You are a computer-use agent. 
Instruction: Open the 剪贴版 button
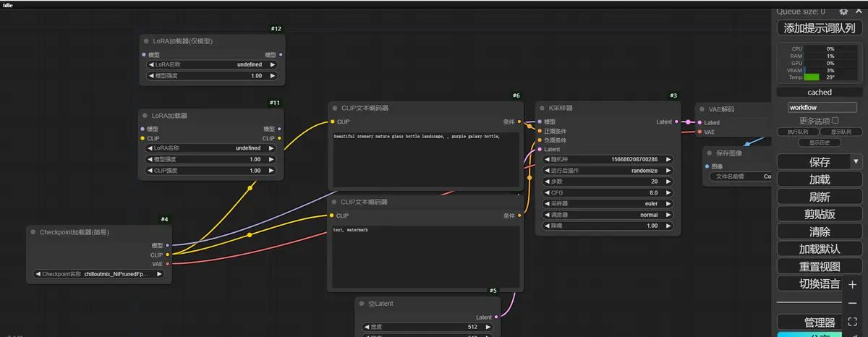820,214
